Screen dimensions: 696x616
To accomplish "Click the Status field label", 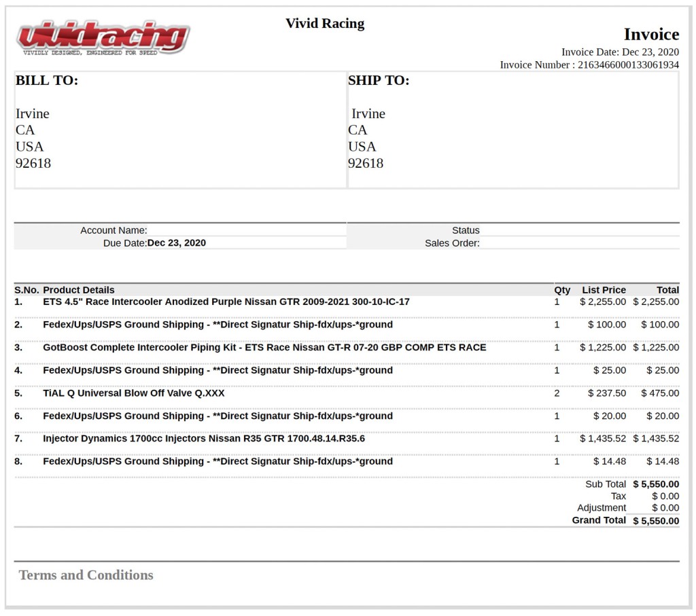I will coord(466,230).
